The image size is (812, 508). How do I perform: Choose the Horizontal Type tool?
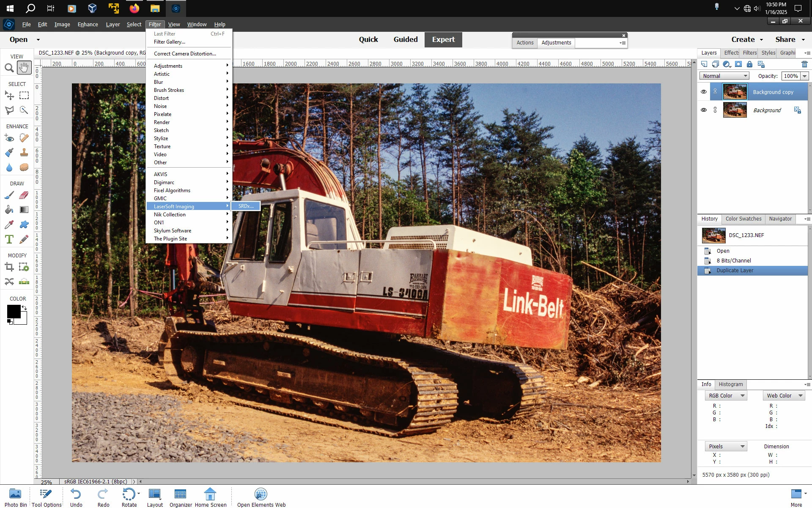tap(9, 239)
